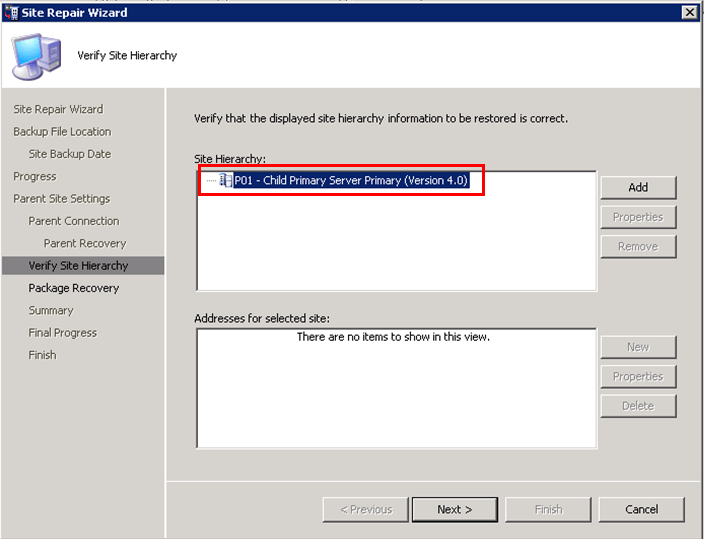This screenshot has width=704, height=539.
Task: Click the 'Verify Site Hierarchy' header title
Action: (x=127, y=55)
